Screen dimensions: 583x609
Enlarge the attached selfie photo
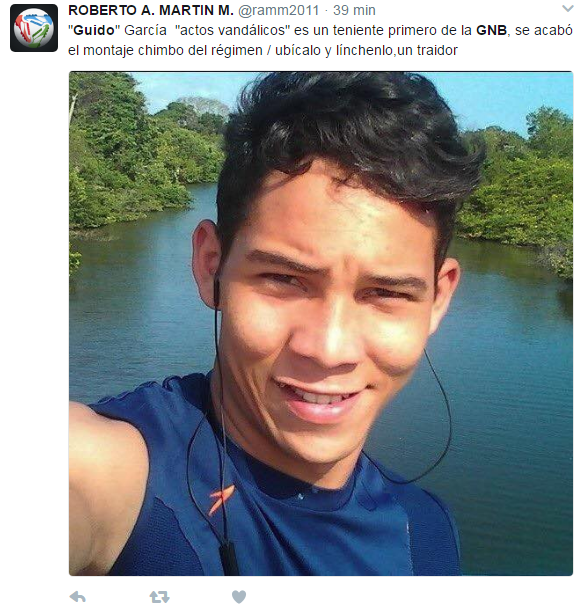pos(321,323)
